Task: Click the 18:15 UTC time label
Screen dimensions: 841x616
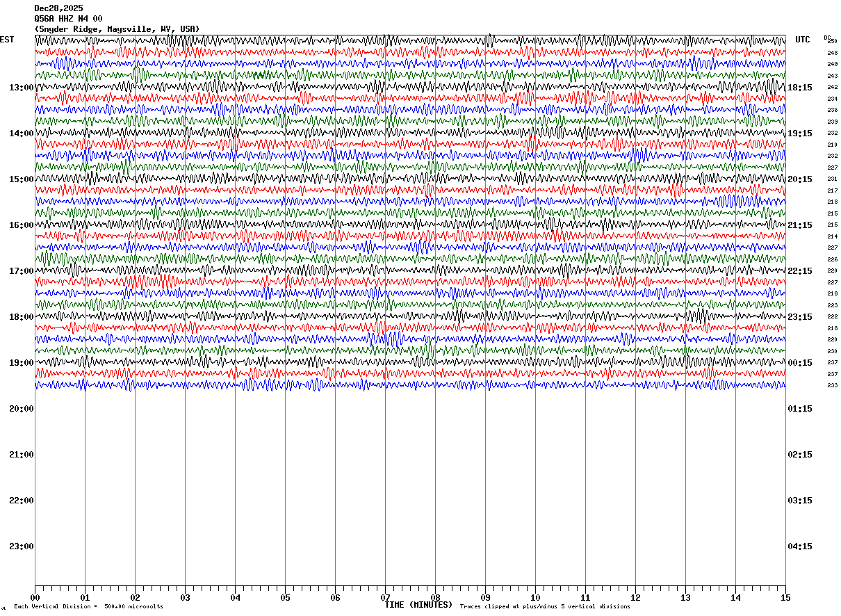Action: [800, 88]
